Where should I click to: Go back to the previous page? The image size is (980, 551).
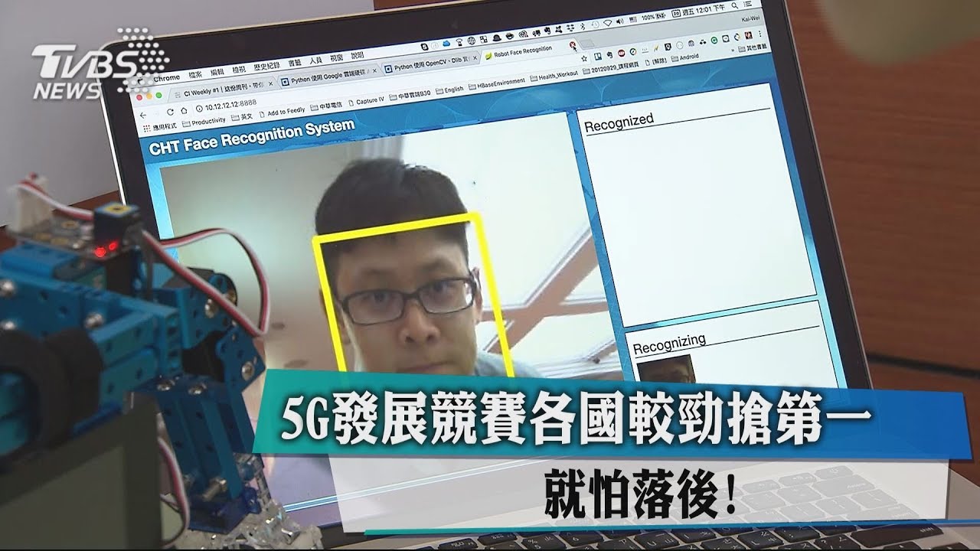[142, 115]
